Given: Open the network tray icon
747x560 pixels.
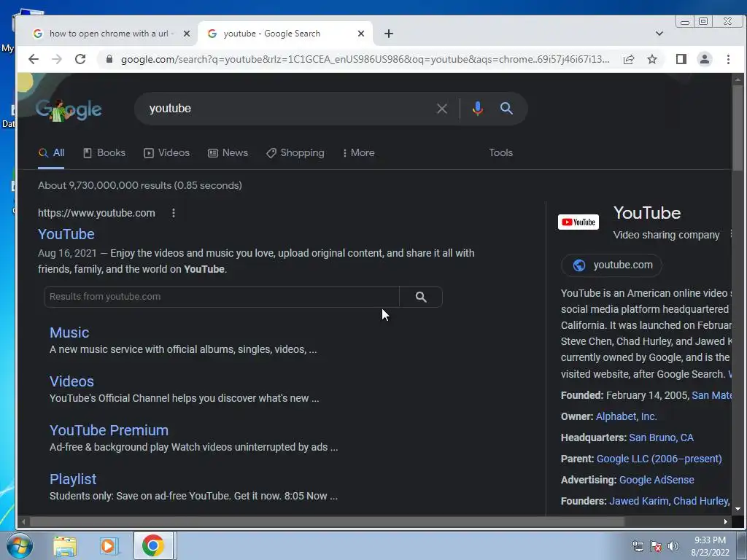Looking at the screenshot, I should pos(638,546).
